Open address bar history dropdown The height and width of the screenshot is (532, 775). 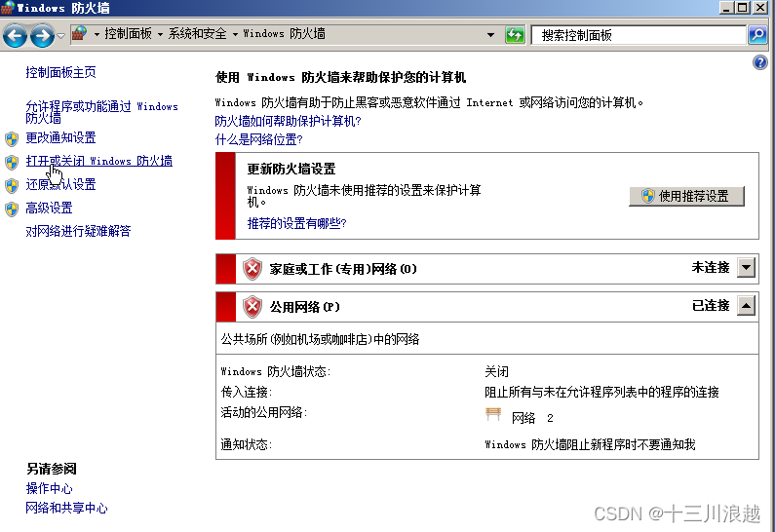(490, 34)
